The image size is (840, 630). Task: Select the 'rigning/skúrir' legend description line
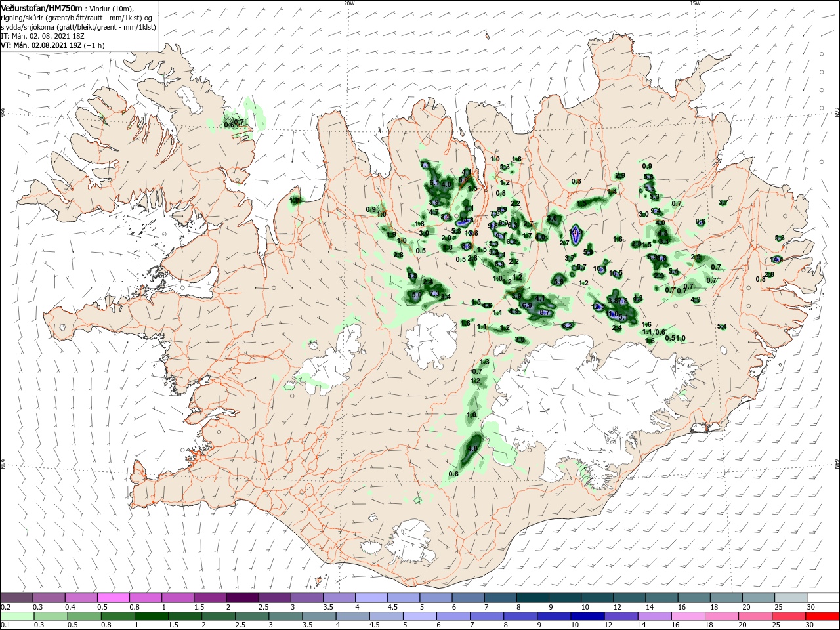(77, 18)
